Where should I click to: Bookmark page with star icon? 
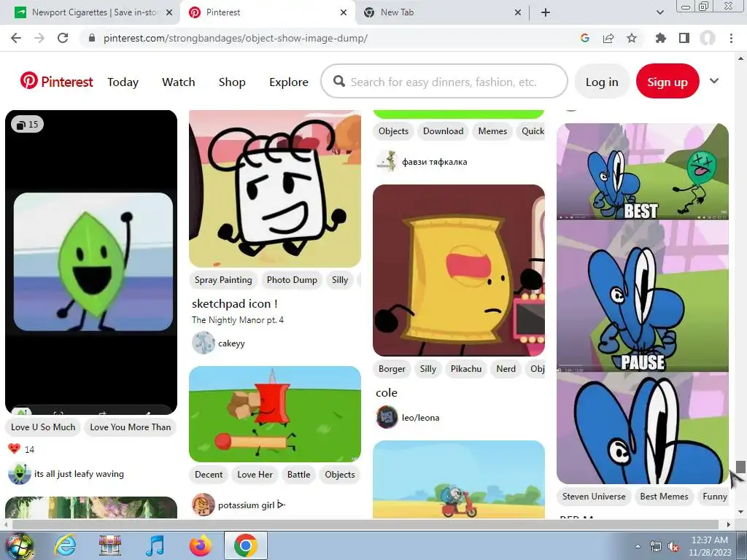pyautogui.click(x=632, y=38)
